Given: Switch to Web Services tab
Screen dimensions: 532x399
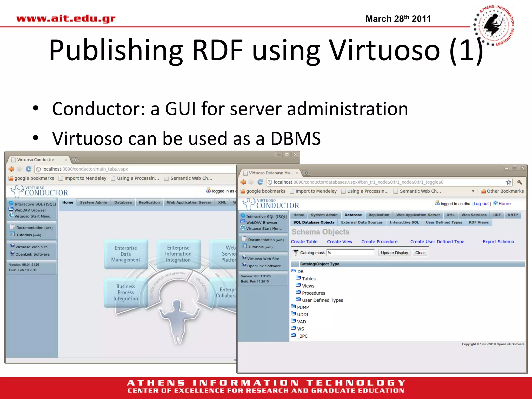Looking at the screenshot, I should [x=474, y=215].
